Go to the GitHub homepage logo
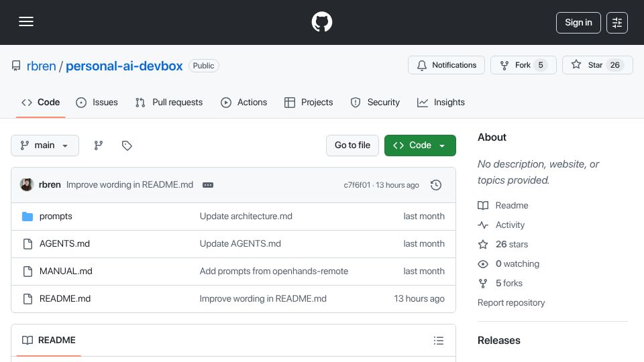This screenshot has height=362, width=644. (x=321, y=21)
